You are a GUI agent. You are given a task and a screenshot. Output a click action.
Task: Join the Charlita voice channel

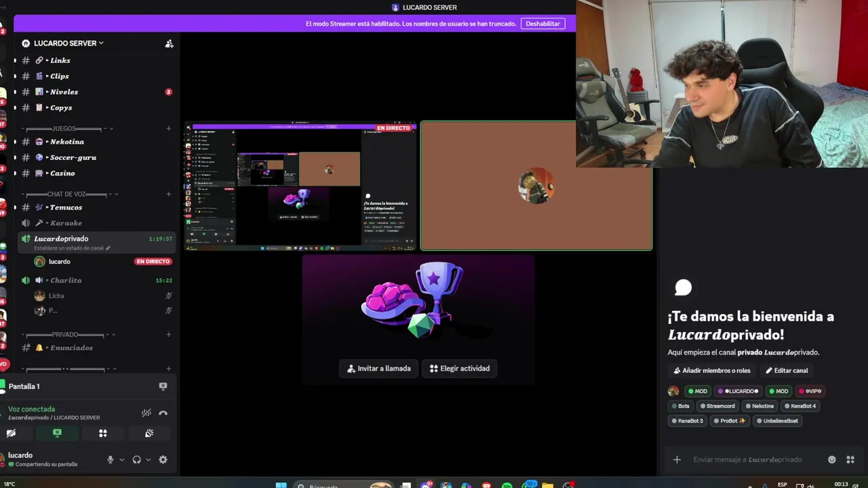point(97,280)
